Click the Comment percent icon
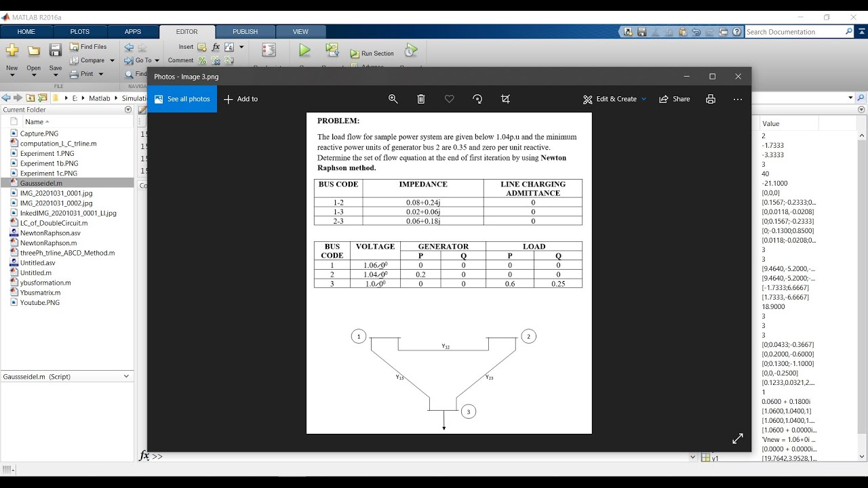The width and height of the screenshot is (868, 488). tap(202, 60)
